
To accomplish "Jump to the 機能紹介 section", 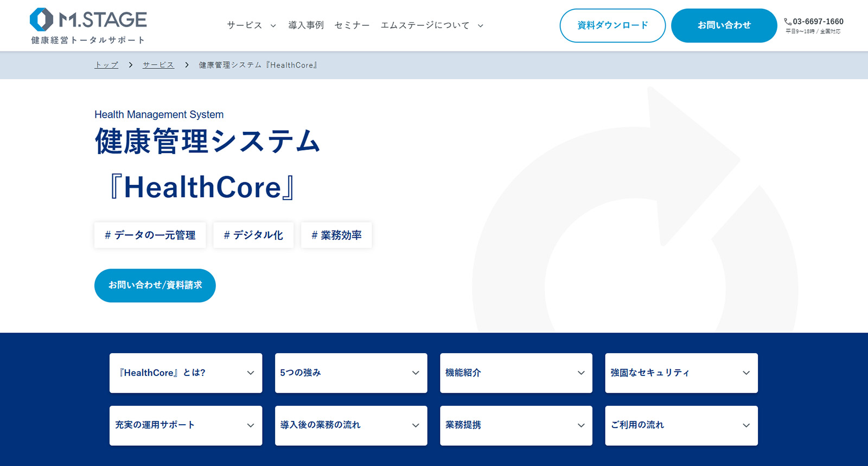I will pyautogui.click(x=516, y=373).
